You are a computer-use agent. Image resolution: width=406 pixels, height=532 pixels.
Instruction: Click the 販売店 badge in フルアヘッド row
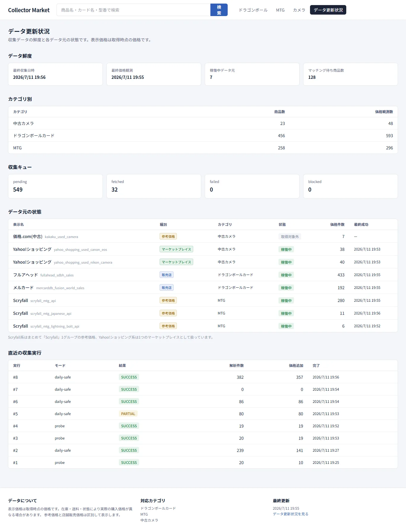tap(166, 275)
